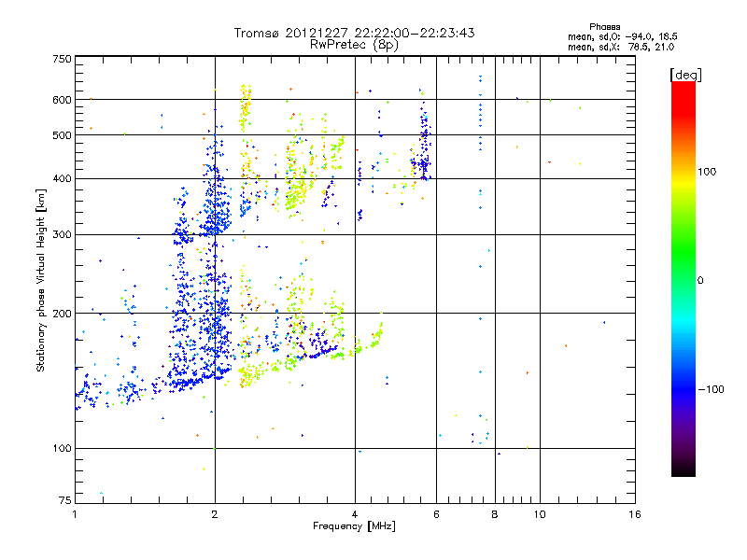
Task: Click the x-axis "16" tick label
Action: (635, 514)
